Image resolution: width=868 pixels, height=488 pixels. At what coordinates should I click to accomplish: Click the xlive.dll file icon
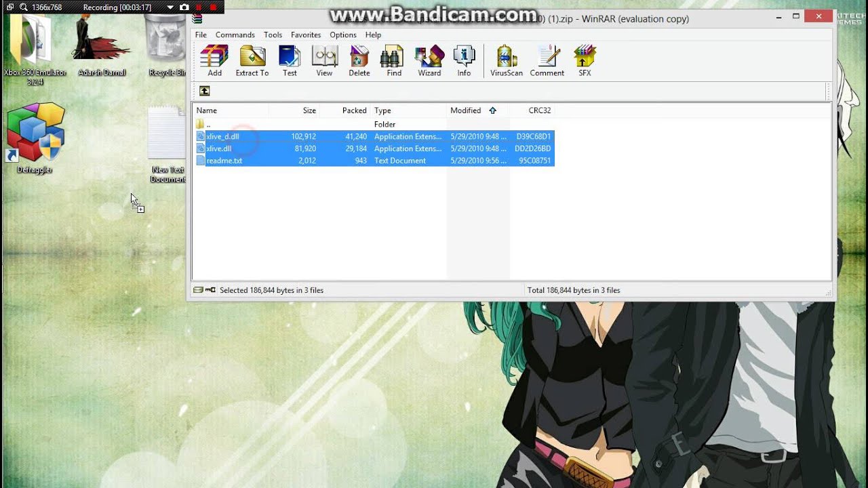click(201, 148)
